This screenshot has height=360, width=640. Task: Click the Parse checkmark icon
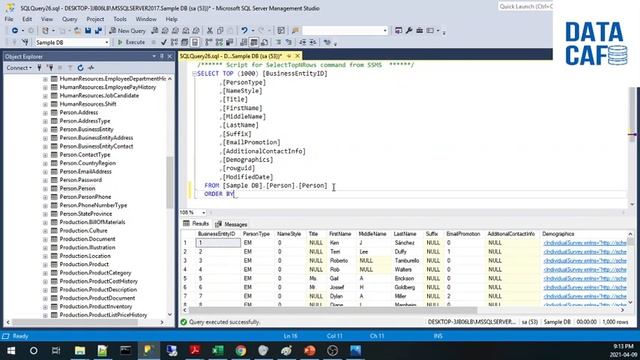[164, 42]
